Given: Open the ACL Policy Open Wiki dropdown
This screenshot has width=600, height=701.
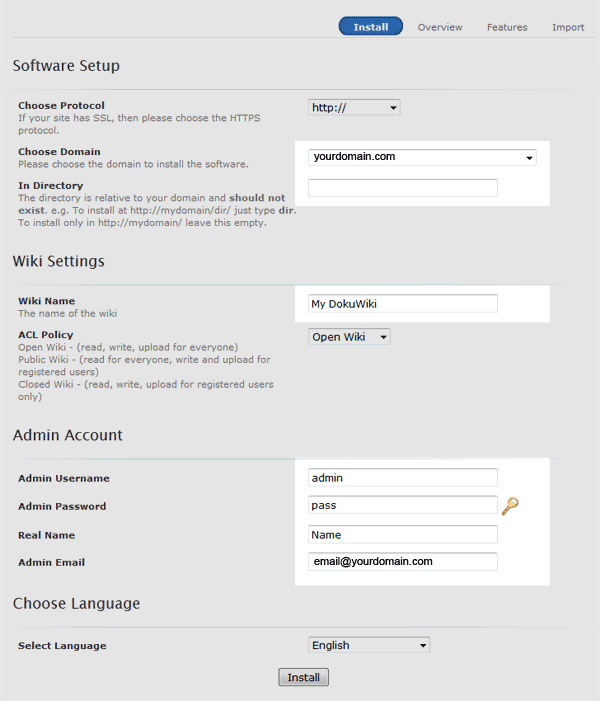Looking at the screenshot, I should [x=349, y=337].
